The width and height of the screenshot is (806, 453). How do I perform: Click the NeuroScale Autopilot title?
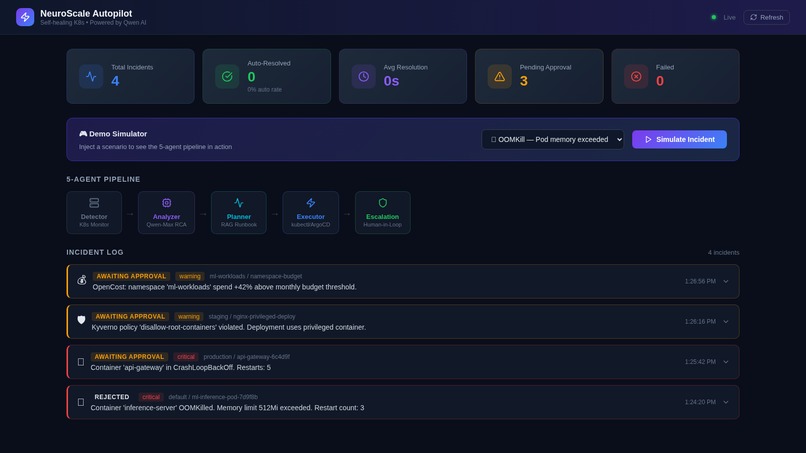click(x=86, y=13)
